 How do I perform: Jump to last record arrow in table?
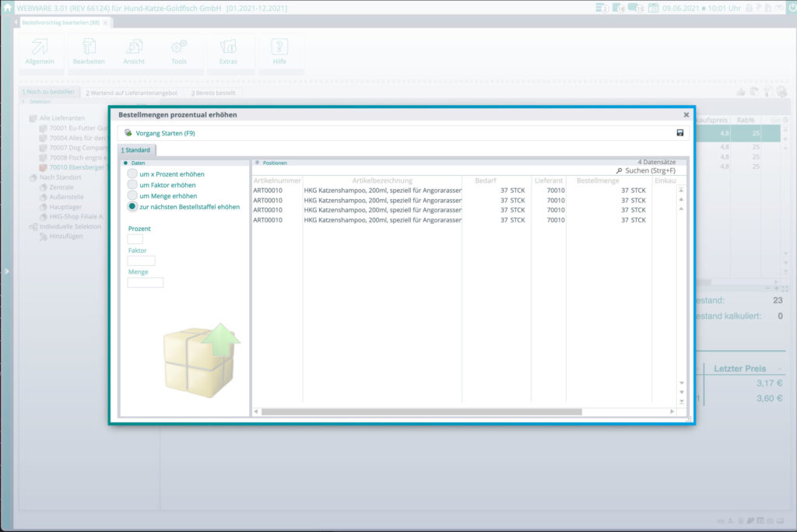pyautogui.click(x=681, y=402)
